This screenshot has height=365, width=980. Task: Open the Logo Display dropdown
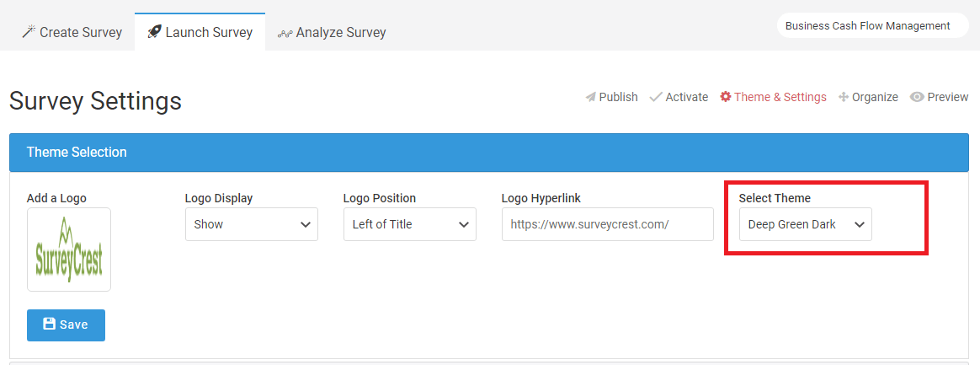[x=251, y=224]
